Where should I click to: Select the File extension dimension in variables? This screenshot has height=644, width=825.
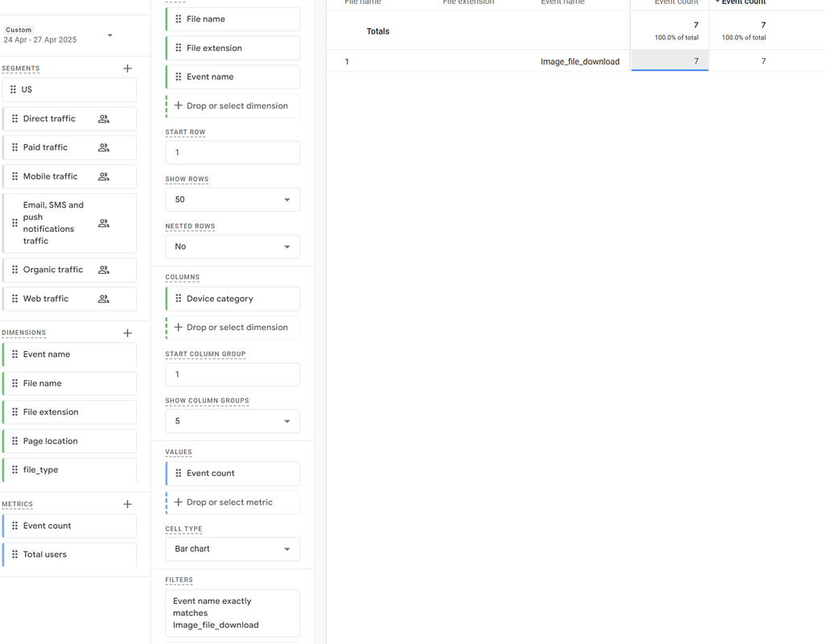69,412
